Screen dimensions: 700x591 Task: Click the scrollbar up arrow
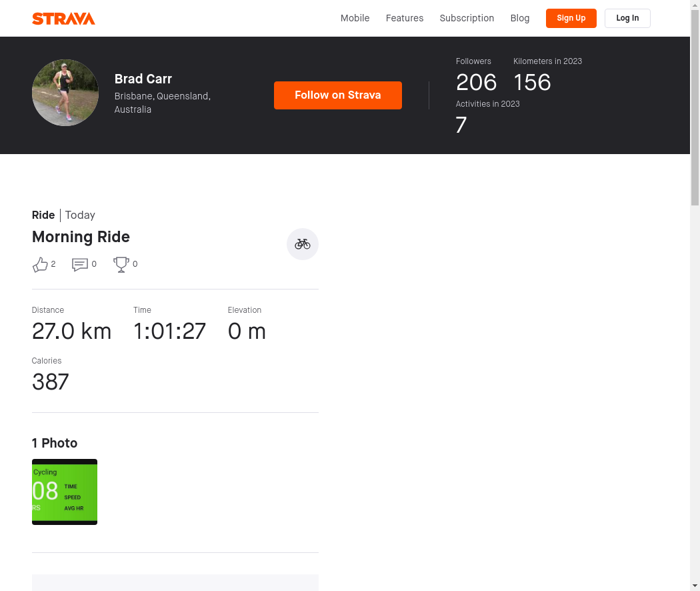[x=695, y=4]
